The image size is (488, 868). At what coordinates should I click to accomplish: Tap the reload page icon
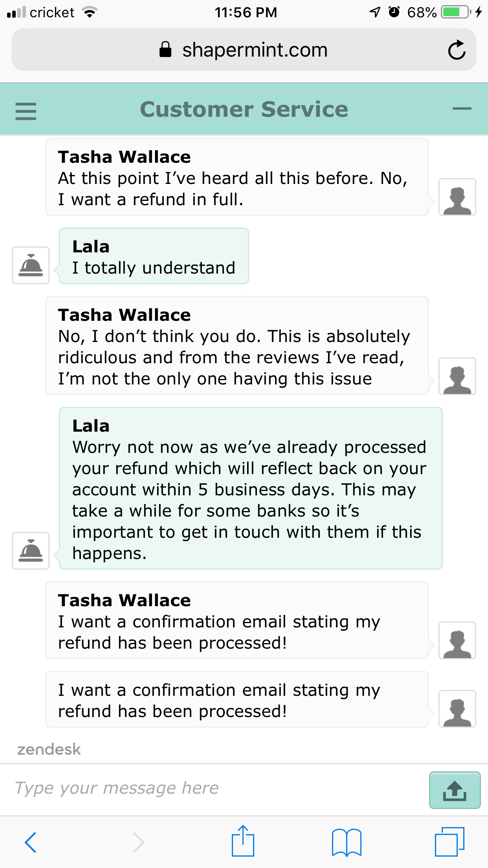pos(457,50)
